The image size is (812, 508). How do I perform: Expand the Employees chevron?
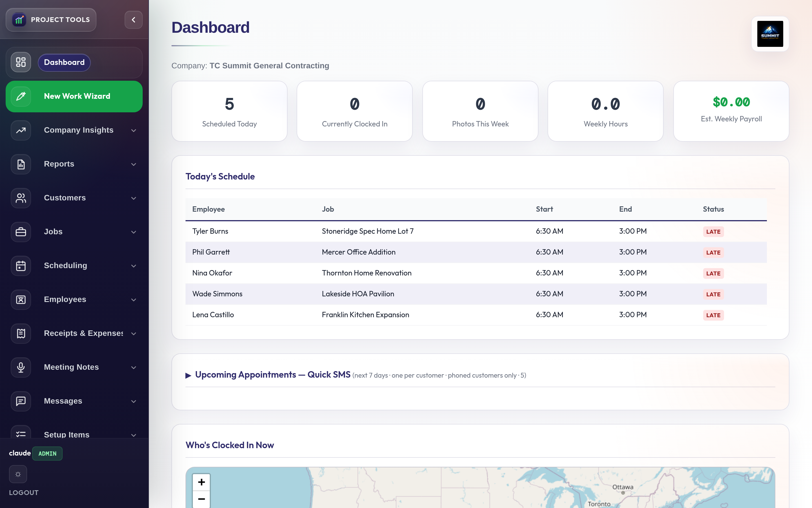click(x=134, y=300)
